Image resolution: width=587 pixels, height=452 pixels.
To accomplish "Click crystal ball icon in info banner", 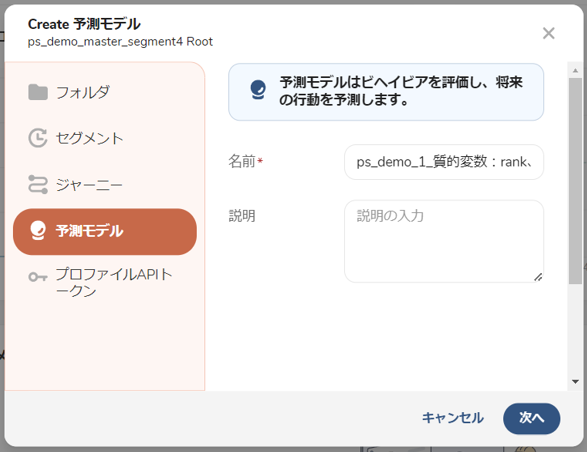I will click(x=258, y=90).
